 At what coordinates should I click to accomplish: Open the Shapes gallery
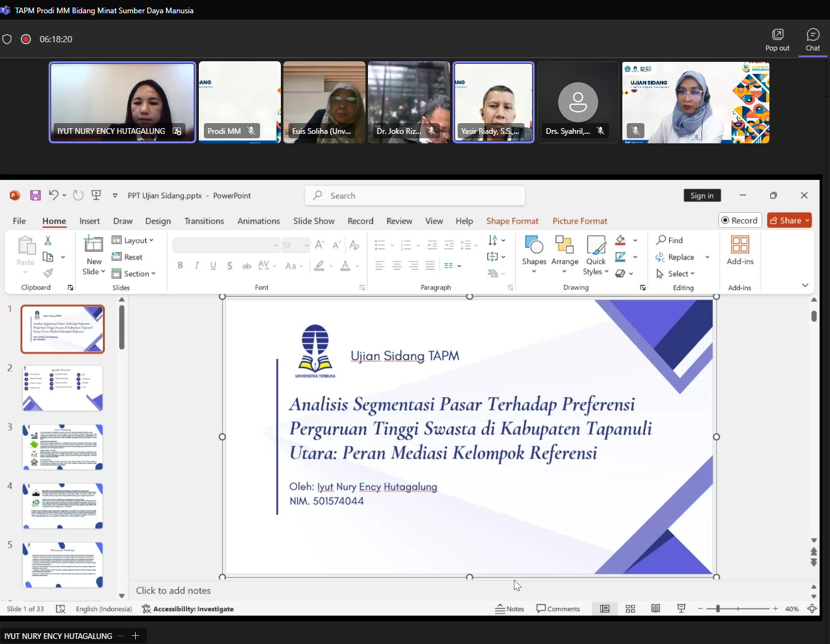tap(534, 251)
